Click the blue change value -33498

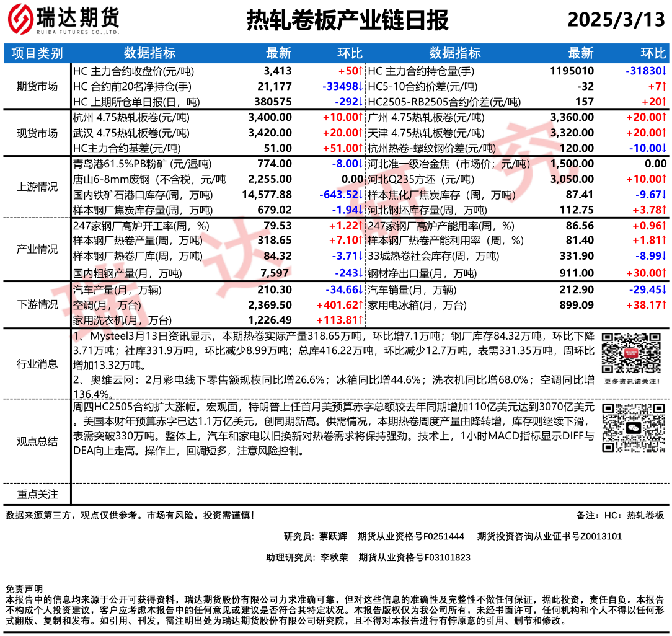tap(342, 87)
